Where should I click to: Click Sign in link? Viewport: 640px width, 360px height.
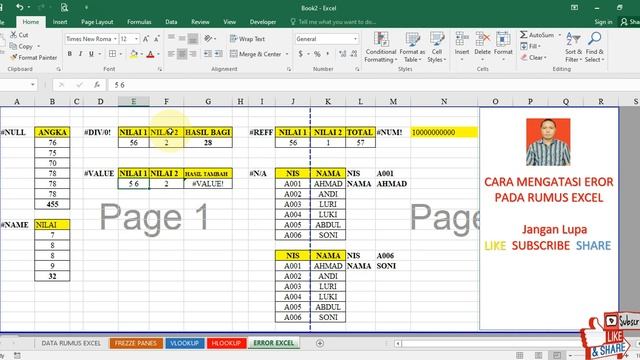click(603, 22)
